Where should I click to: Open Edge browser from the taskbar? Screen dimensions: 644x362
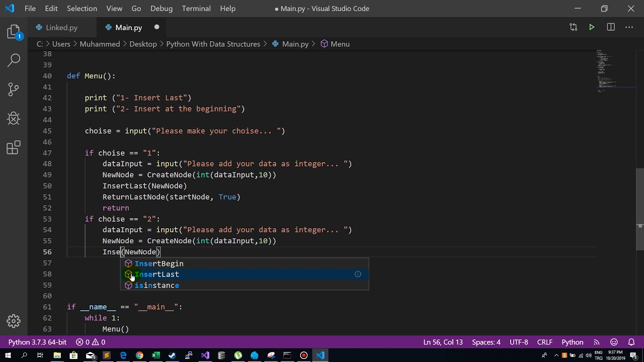coord(123,355)
